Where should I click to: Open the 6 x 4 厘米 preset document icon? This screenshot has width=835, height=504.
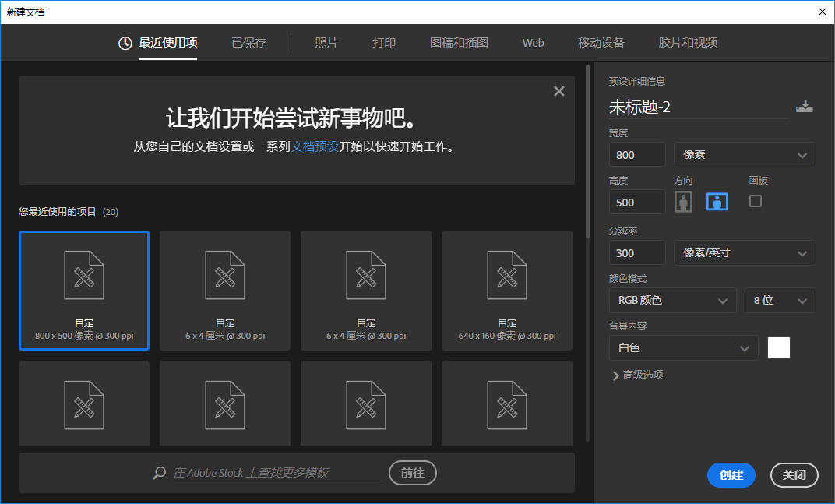(224, 275)
